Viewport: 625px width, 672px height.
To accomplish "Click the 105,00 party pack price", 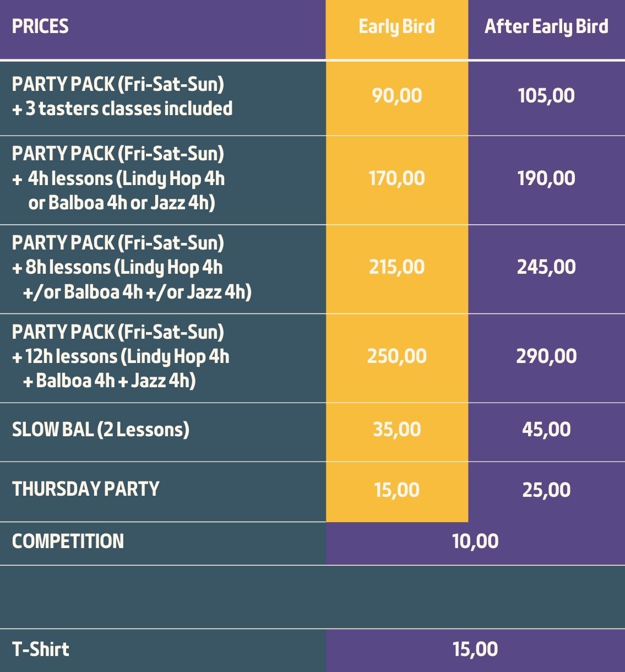I will (x=546, y=96).
